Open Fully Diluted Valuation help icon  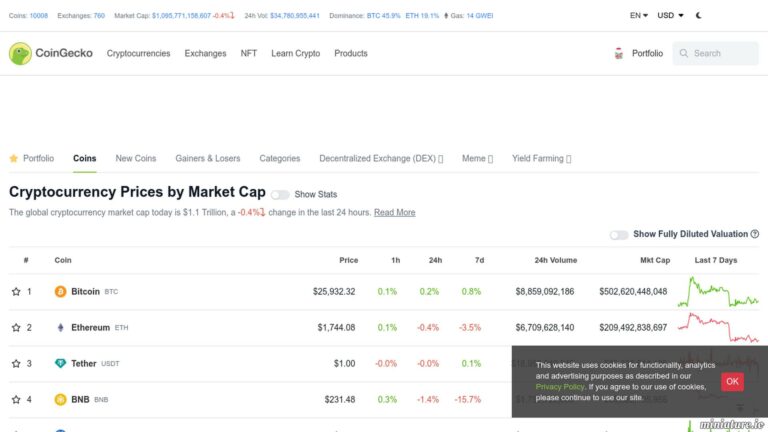point(755,234)
